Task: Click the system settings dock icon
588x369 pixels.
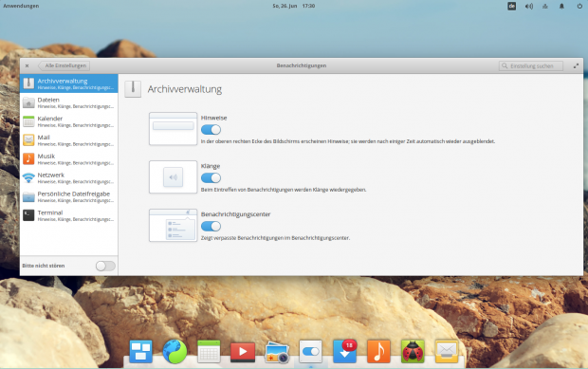Action: [x=310, y=351]
